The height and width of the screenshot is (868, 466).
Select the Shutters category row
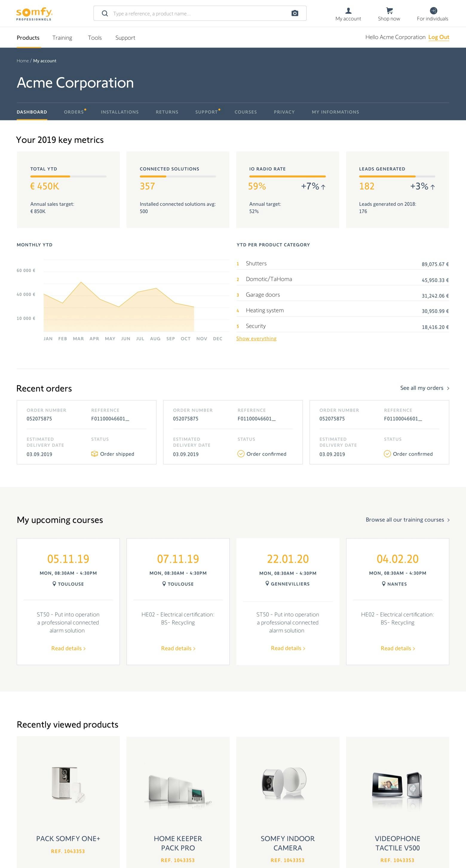tap(343, 263)
